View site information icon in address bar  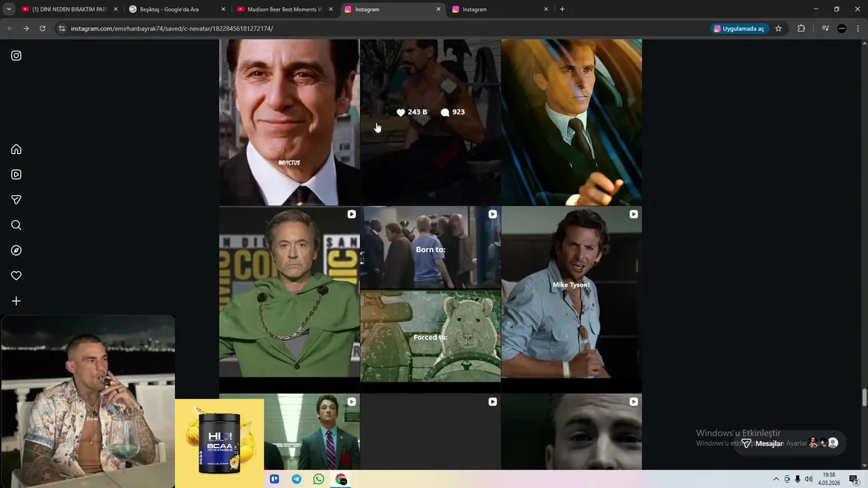[62, 28]
